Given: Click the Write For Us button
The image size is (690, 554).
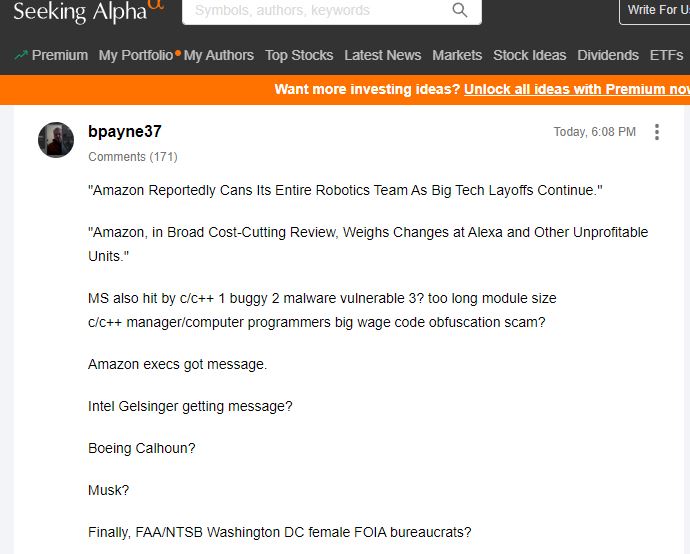Looking at the screenshot, I should (656, 11).
